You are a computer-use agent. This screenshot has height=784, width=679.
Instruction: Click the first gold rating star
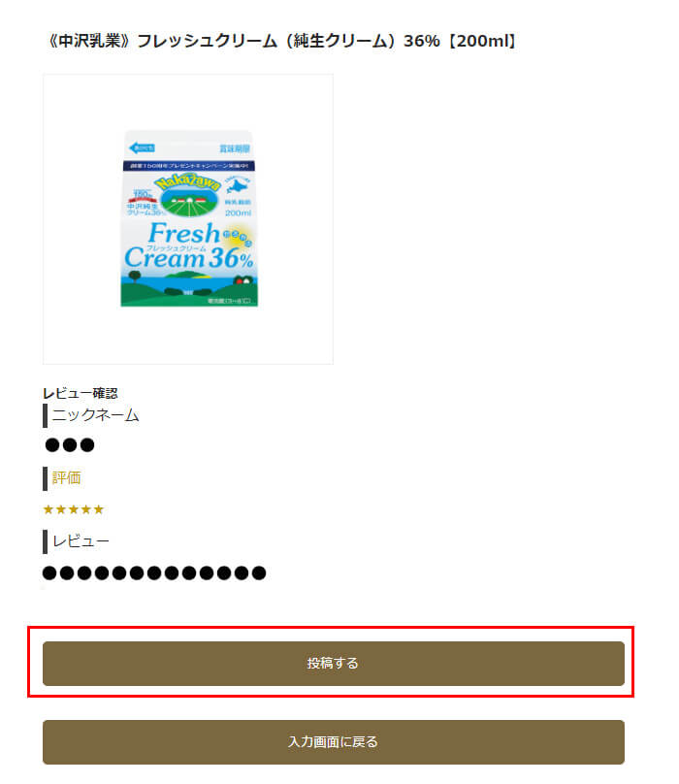pos(48,509)
